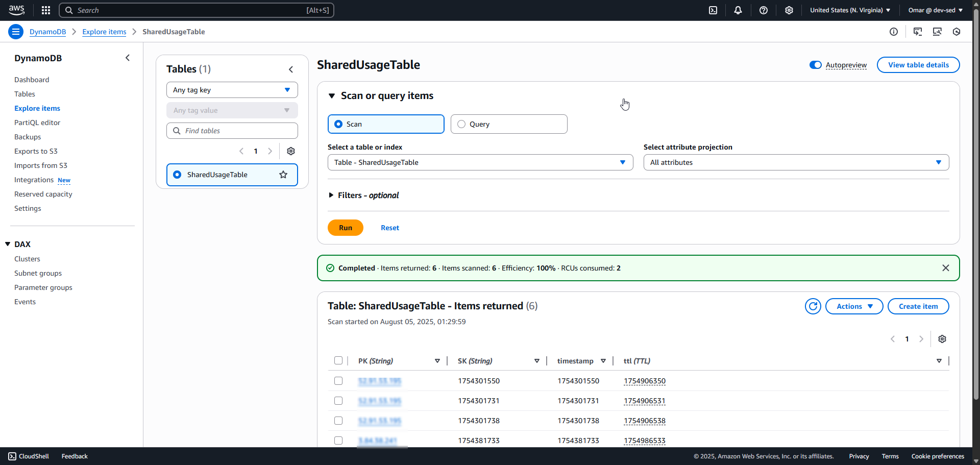Collapse the DAX navigation section
Image resolution: width=980 pixels, height=465 pixels.
tap(8, 244)
